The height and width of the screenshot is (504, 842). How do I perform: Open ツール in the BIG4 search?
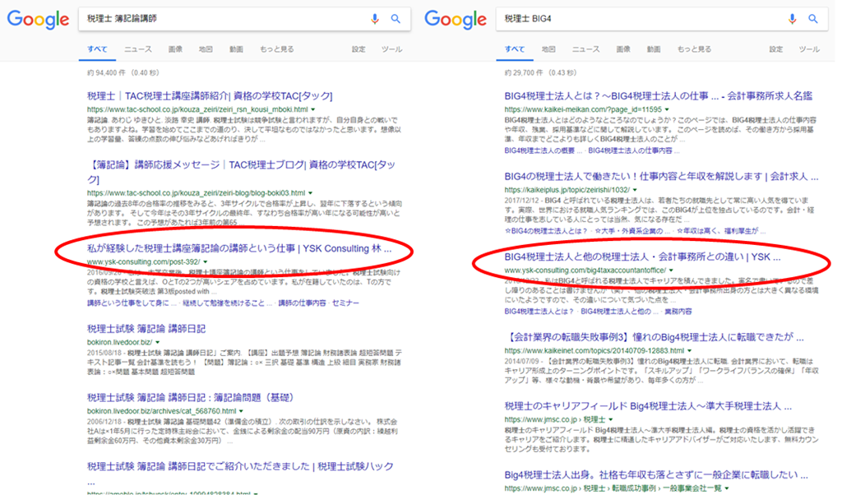tap(809, 49)
